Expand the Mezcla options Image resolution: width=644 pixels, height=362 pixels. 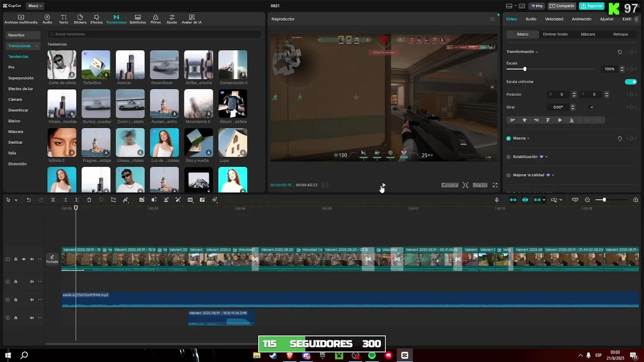[x=528, y=138]
